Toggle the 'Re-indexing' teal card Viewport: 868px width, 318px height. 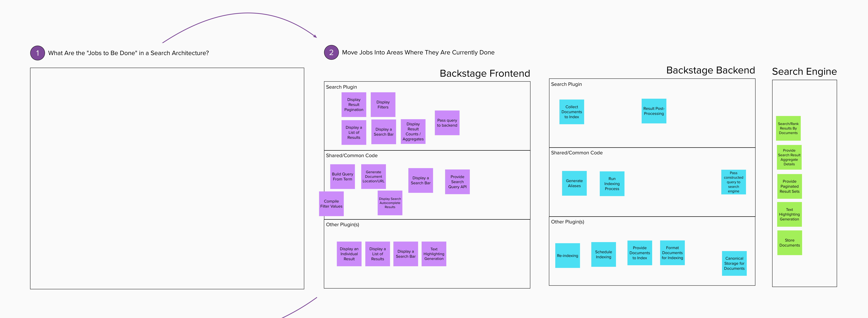coord(567,255)
